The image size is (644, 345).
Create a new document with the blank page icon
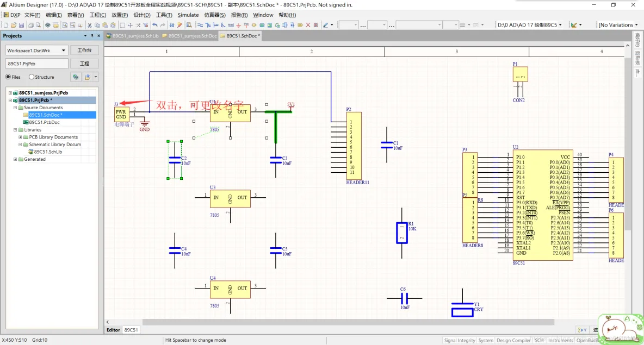[x=6, y=25]
